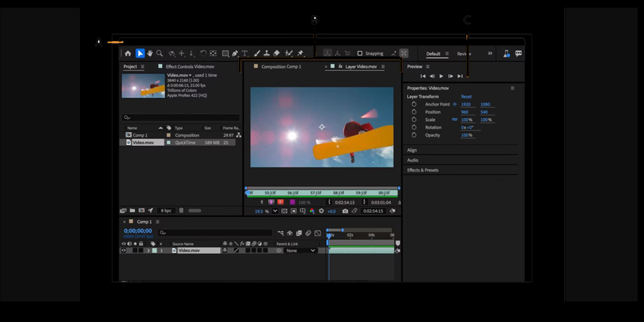Image resolution: width=644 pixels, height=322 pixels.
Task: Select the Clone Stamp tool
Action: (267, 53)
